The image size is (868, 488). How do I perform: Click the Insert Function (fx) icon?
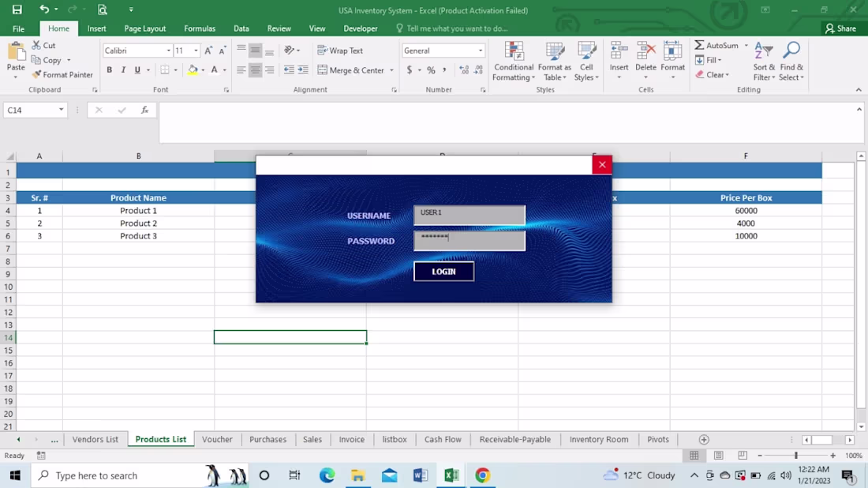point(144,110)
